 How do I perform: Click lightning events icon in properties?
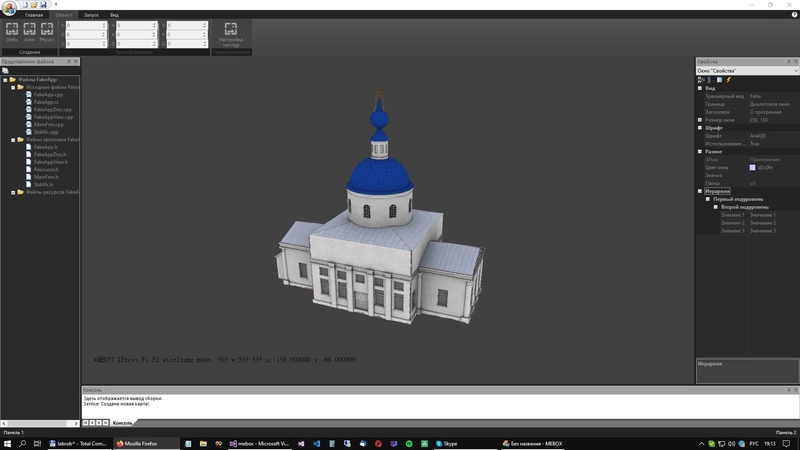coord(729,80)
